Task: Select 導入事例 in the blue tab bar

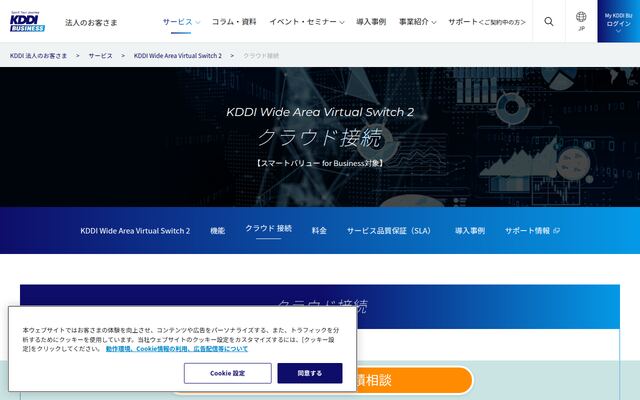Action: [x=470, y=231]
